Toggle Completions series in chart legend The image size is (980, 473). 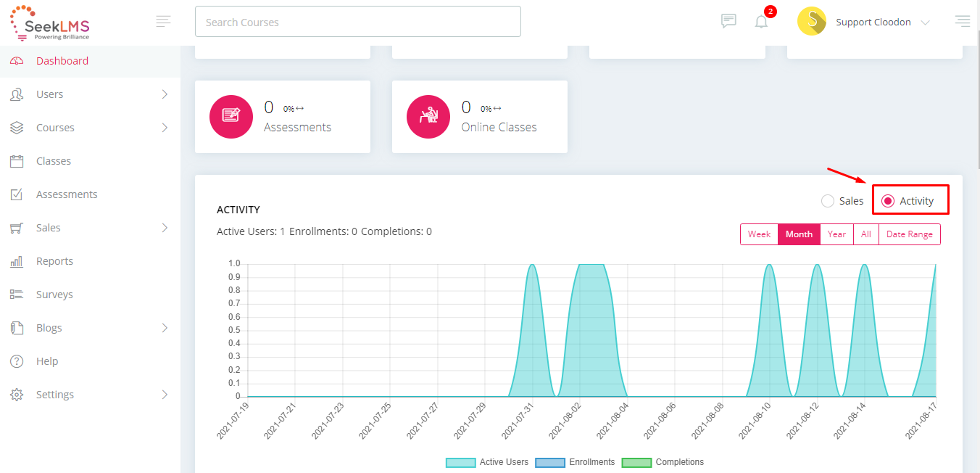(663, 462)
